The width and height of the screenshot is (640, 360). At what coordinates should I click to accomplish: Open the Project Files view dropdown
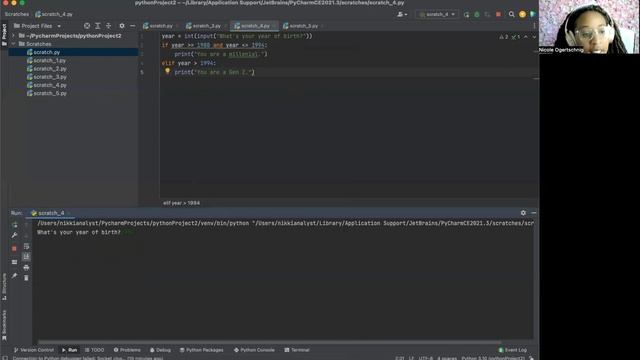[37, 26]
